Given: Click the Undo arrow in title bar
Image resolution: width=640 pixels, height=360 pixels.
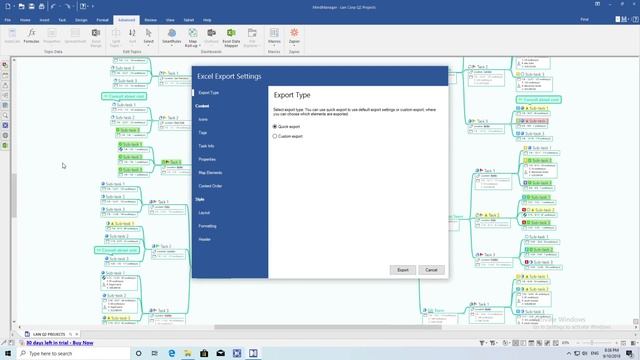Looking at the screenshot, I should pyautogui.click(x=53, y=6).
